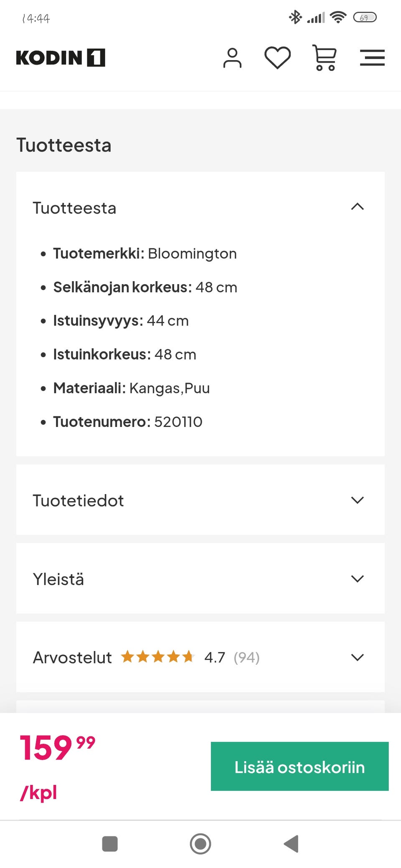Expand the Yleistä section chevron
The image size is (401, 868).
click(357, 579)
